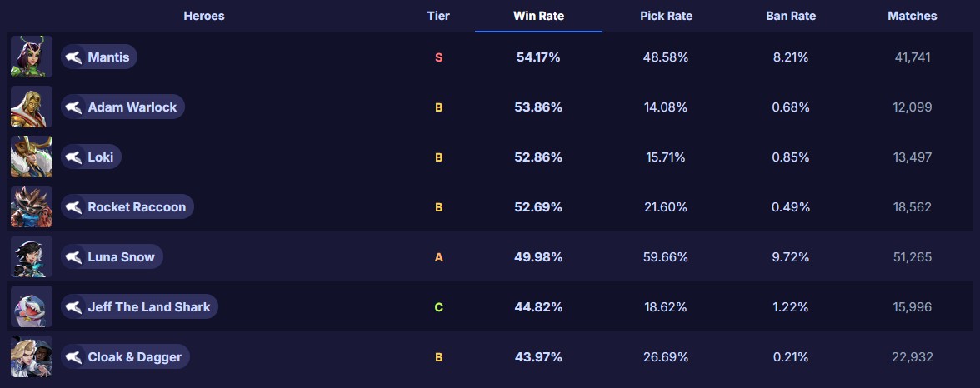The width and height of the screenshot is (980, 388).
Task: Sort table by Pick Rate column
Action: coord(666,16)
